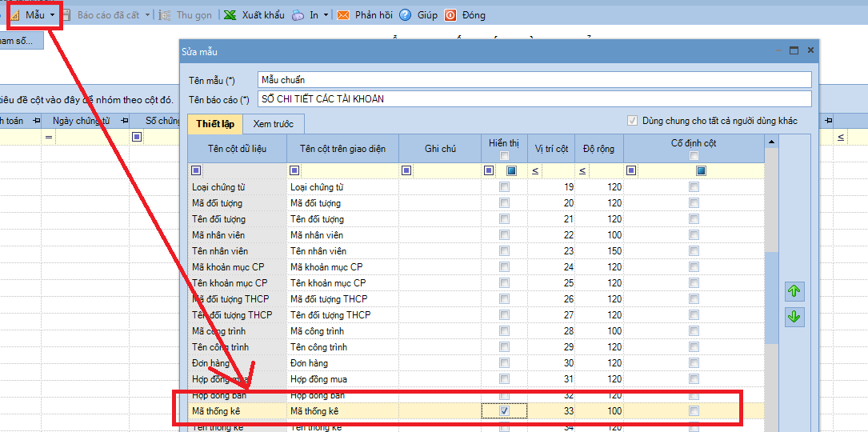Click Tên đối tượng THCP interface name cell

point(342,315)
